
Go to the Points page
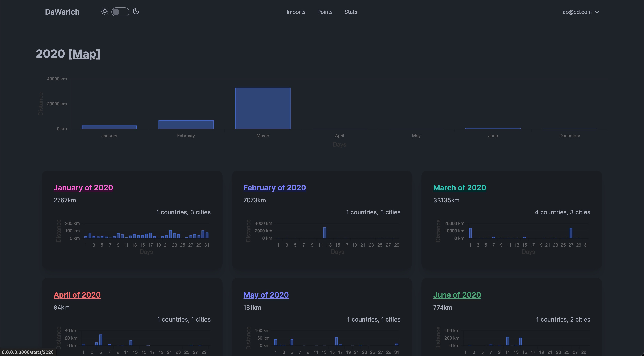pos(325,12)
